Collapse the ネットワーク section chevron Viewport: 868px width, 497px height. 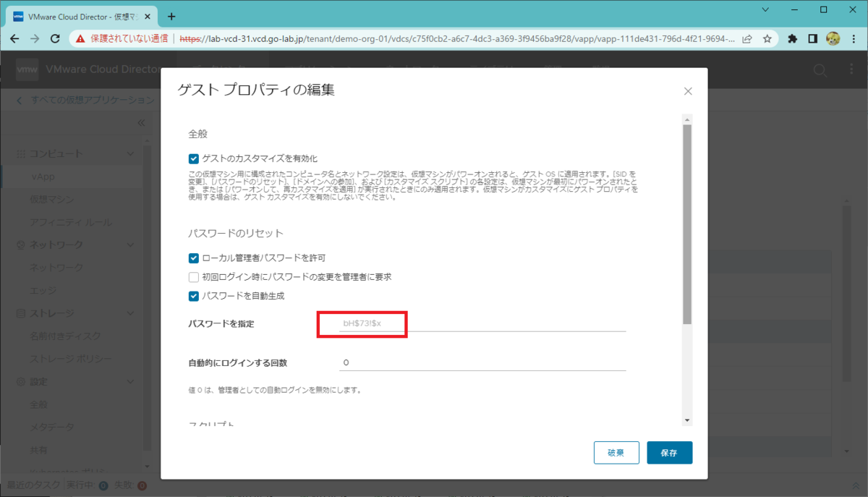tap(130, 245)
